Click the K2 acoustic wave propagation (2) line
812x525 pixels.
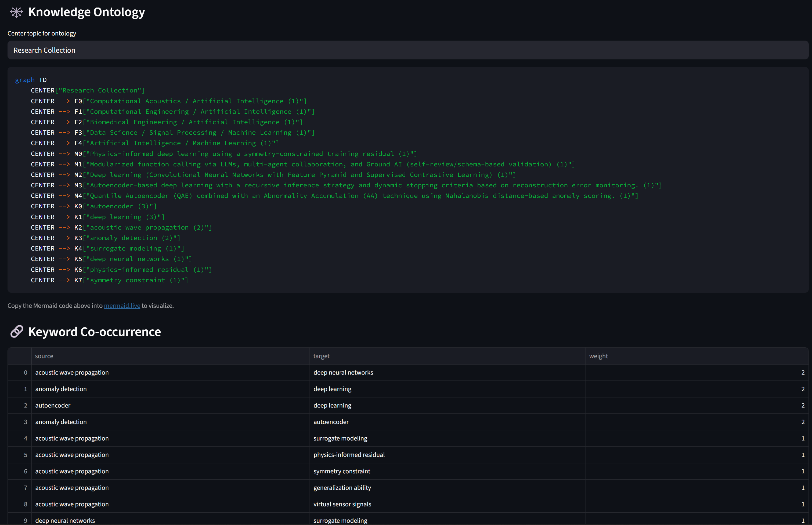[x=121, y=227]
